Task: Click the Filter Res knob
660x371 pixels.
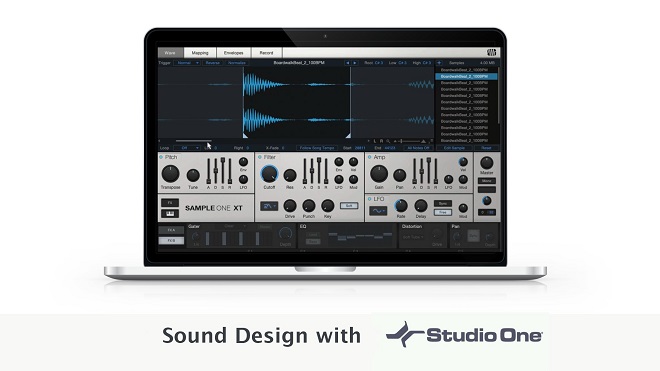Action: [x=290, y=175]
